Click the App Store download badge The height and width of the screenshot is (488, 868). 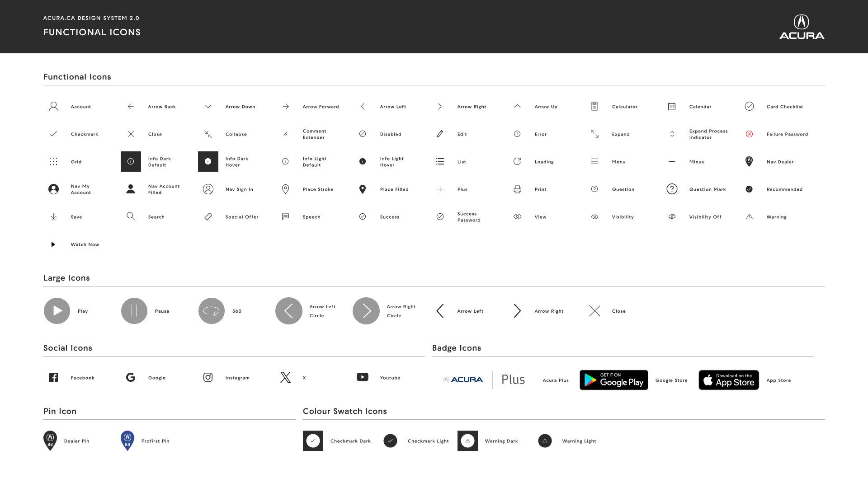point(729,380)
